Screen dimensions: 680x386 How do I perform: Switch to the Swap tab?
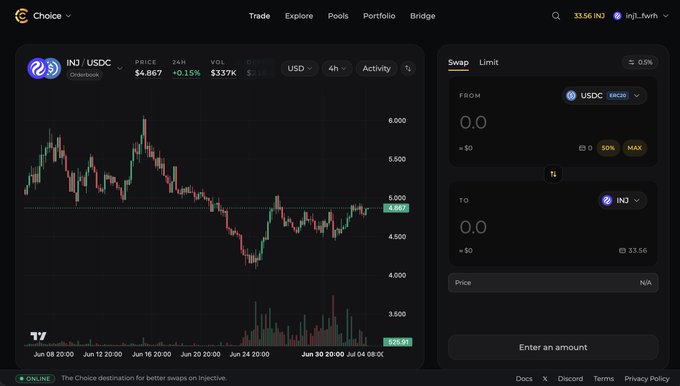[x=458, y=62]
